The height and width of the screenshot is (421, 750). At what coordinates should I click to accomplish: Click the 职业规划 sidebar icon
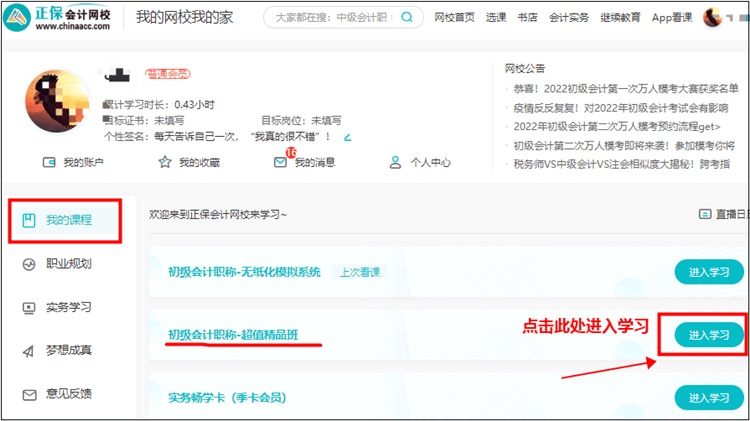click(x=29, y=264)
